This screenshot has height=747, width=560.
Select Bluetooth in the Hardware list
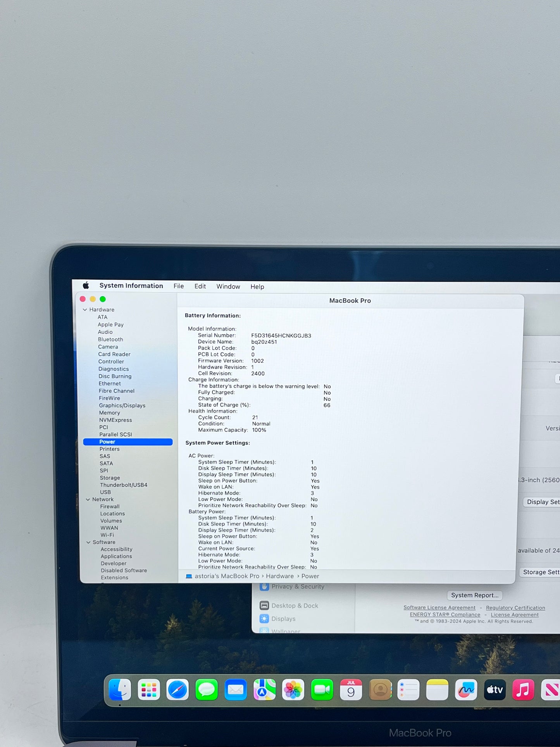[110, 340]
